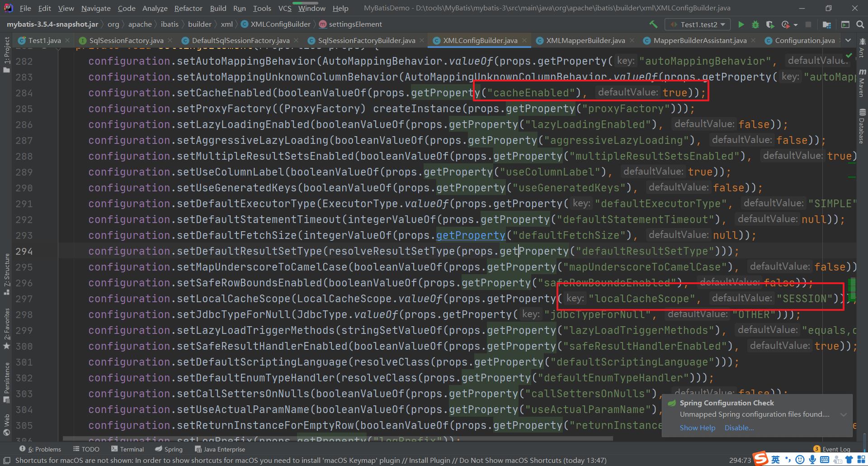Open the Java Enterprise tool window
Viewport: 868px width, 466px height.
(x=220, y=449)
